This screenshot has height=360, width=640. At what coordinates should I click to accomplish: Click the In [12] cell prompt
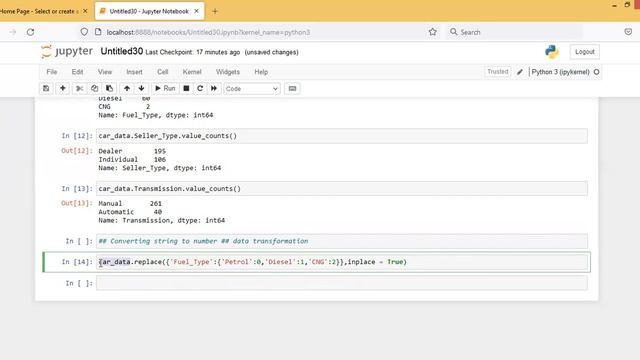tap(77, 136)
